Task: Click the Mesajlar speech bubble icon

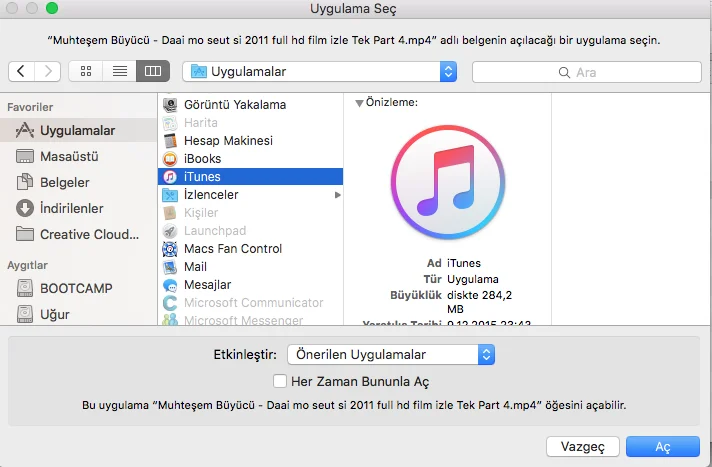Action: pos(170,285)
